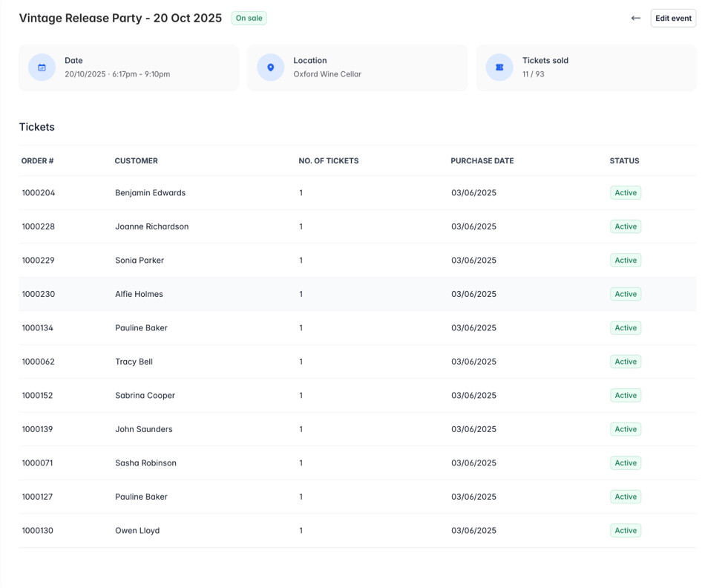Screen dimensions: 705x588
Task: Click the On sale status badge
Action: [x=249, y=18]
